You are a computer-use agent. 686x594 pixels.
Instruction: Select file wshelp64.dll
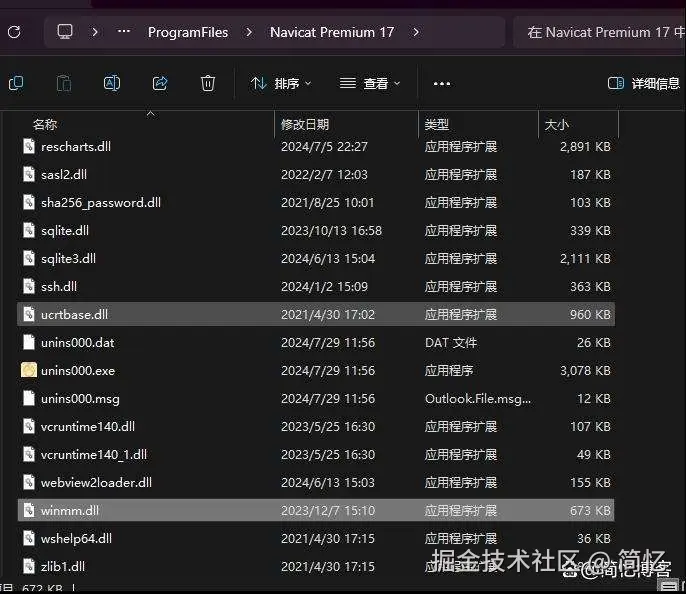pyautogui.click(x=316, y=538)
